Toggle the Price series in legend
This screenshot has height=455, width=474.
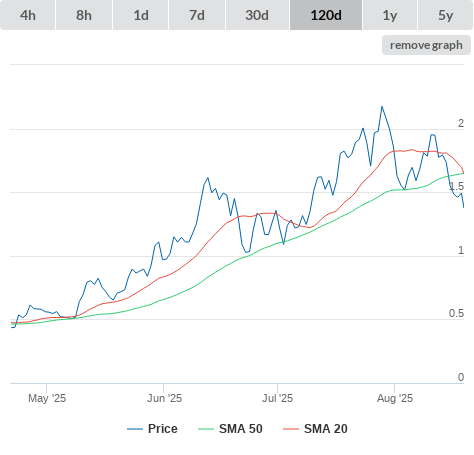pyautogui.click(x=152, y=429)
